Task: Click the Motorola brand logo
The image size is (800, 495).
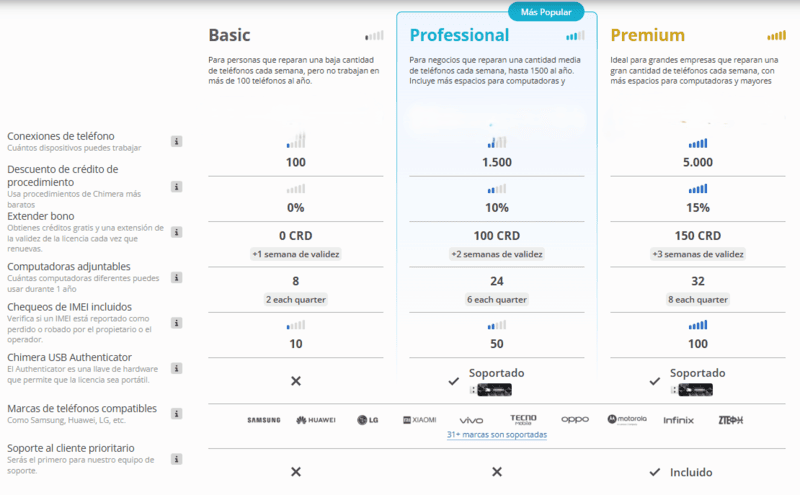Action: 627,420
